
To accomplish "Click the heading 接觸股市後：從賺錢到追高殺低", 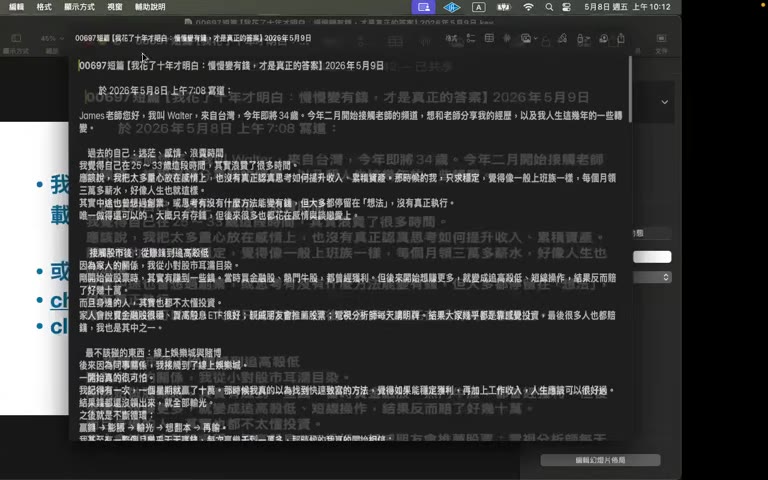I will tap(149, 253).
